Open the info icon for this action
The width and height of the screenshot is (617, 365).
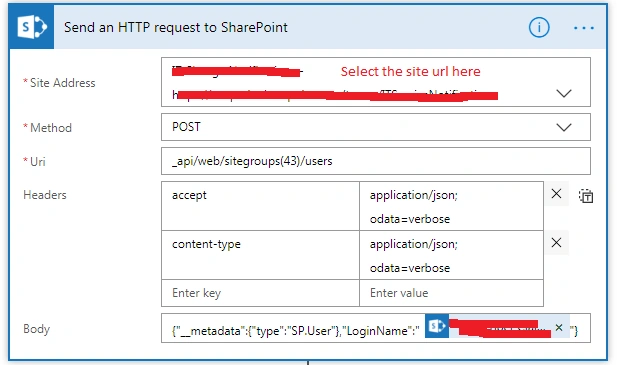coord(539,28)
